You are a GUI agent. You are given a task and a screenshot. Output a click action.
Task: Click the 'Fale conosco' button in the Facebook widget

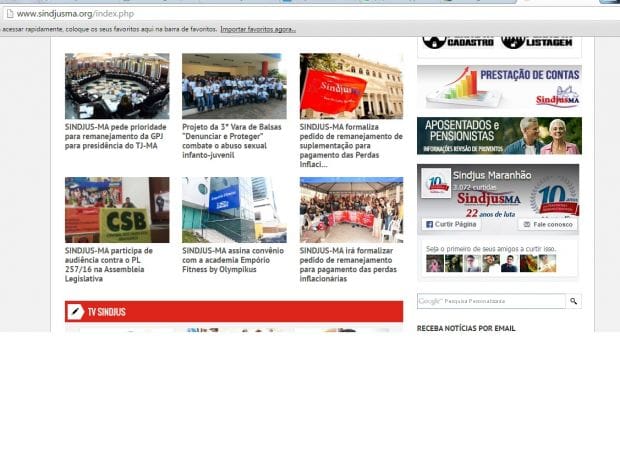[x=548, y=224]
